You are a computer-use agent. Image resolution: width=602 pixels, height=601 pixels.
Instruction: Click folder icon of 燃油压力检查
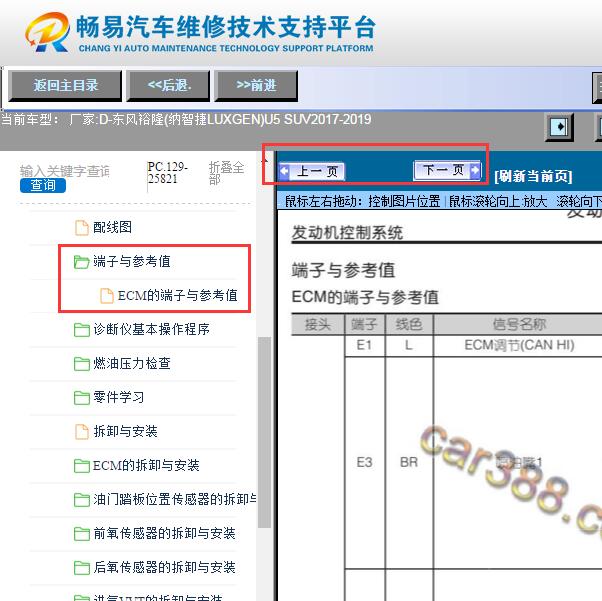(81, 364)
